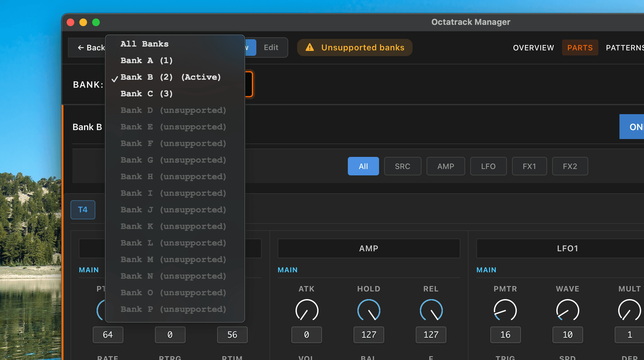Toggle the ON switch
Image resolution: width=644 pixels, height=360 pixels.
634,127
